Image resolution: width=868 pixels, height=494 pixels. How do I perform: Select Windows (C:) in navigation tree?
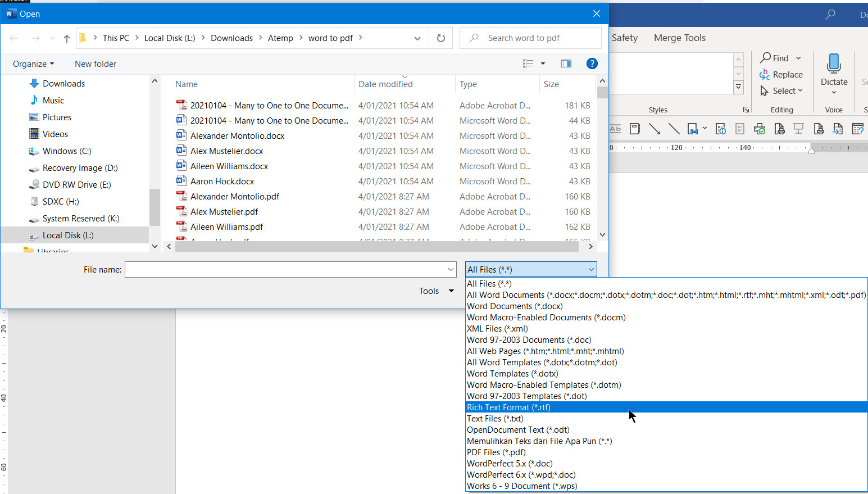click(x=67, y=151)
